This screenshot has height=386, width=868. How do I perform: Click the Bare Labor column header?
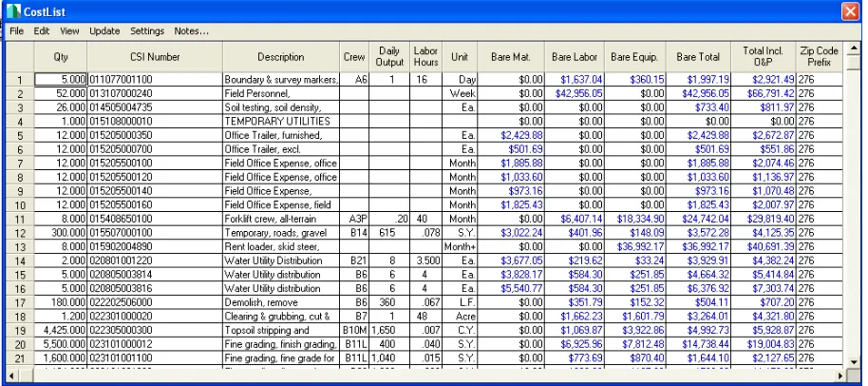pos(575,57)
